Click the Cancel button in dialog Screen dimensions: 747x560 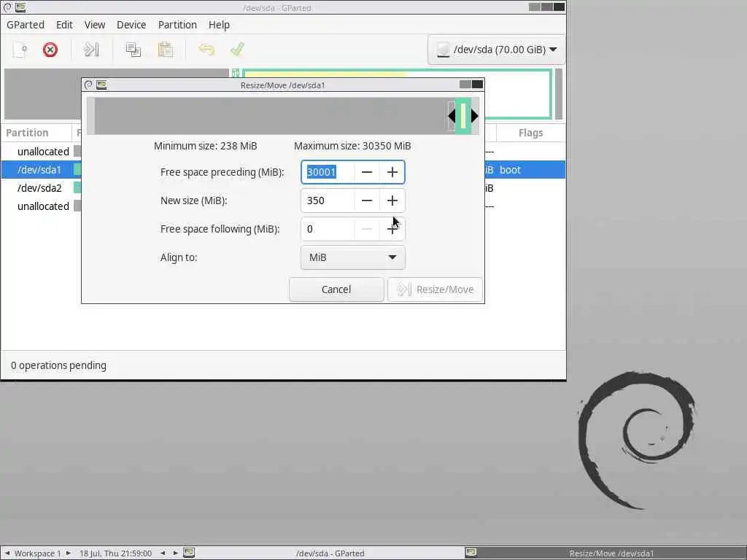click(336, 289)
